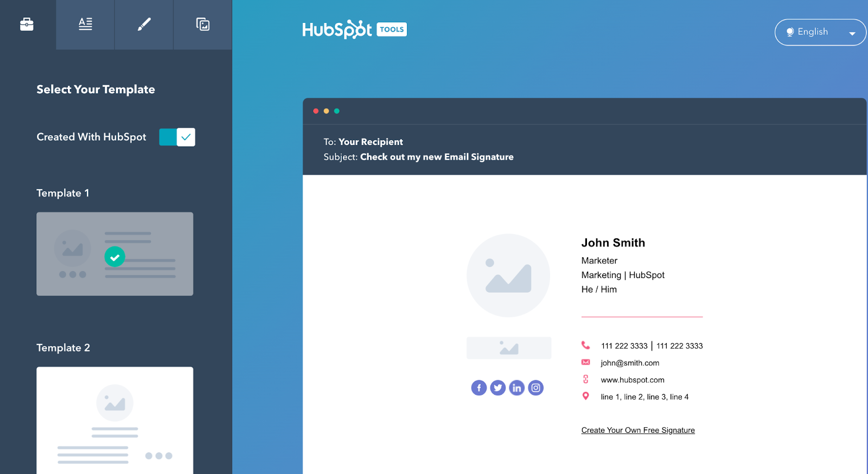Image resolution: width=868 pixels, height=474 pixels.
Task: Click the pink location pin icon
Action: click(x=586, y=396)
